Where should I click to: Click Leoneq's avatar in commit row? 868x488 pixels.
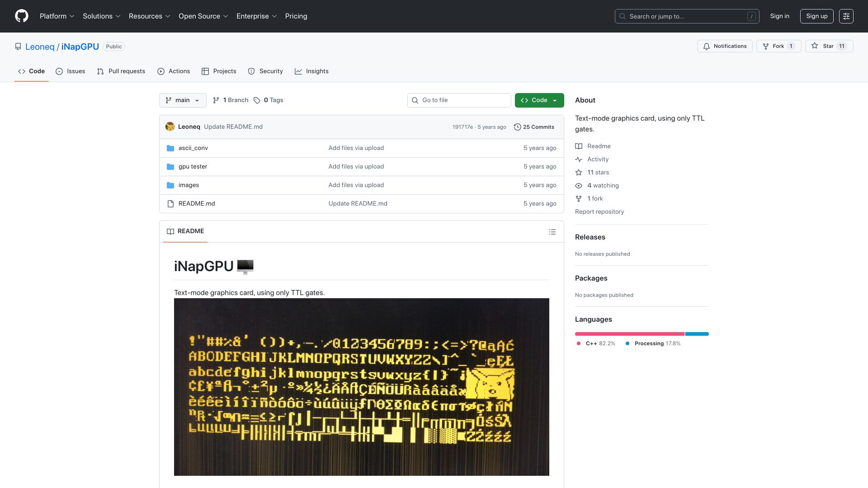click(170, 127)
